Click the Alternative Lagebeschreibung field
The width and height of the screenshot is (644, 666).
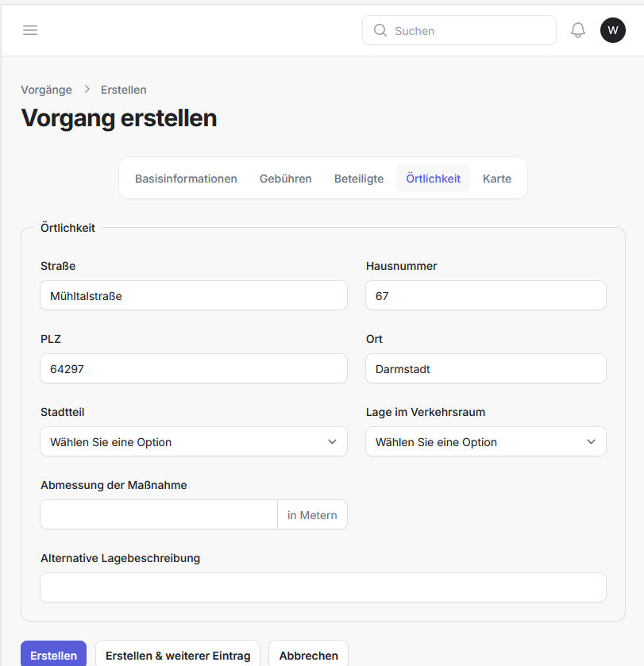(322, 588)
